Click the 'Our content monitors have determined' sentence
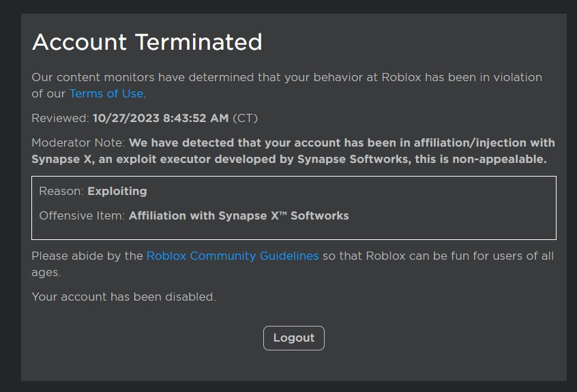The height and width of the screenshot is (392, 577). (x=286, y=85)
